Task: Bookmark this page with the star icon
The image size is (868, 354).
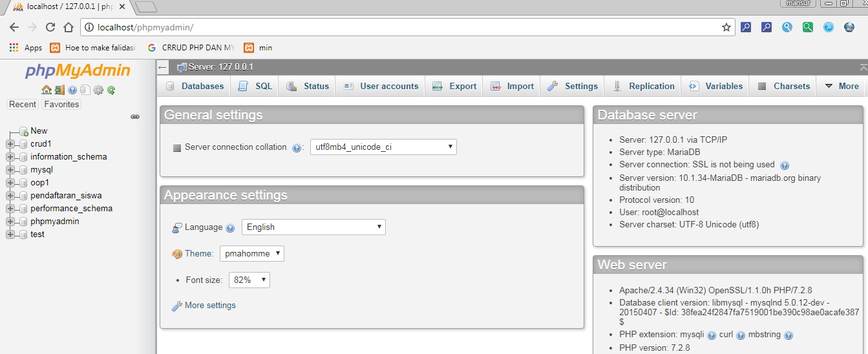Action: [x=726, y=27]
